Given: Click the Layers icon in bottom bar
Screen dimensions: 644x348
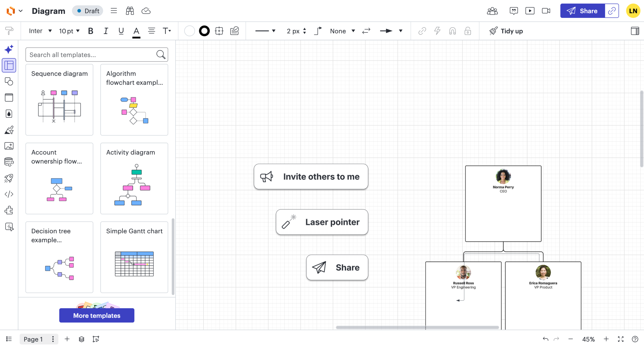Looking at the screenshot, I should point(81,339).
